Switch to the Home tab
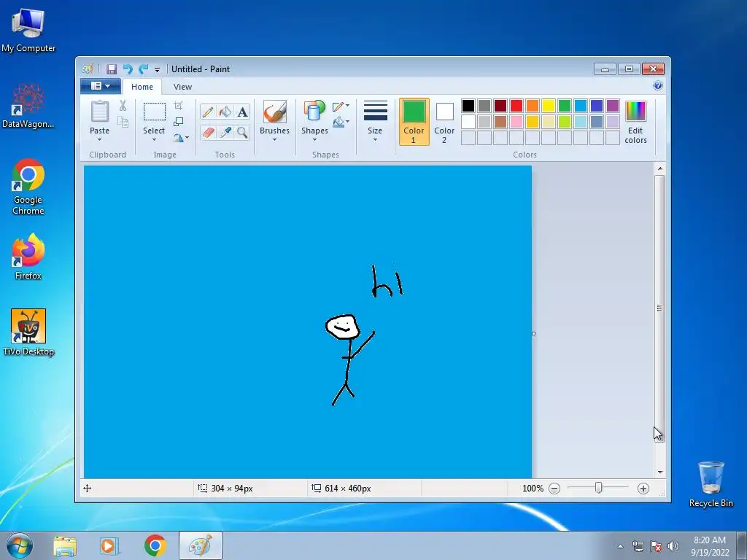 [142, 87]
